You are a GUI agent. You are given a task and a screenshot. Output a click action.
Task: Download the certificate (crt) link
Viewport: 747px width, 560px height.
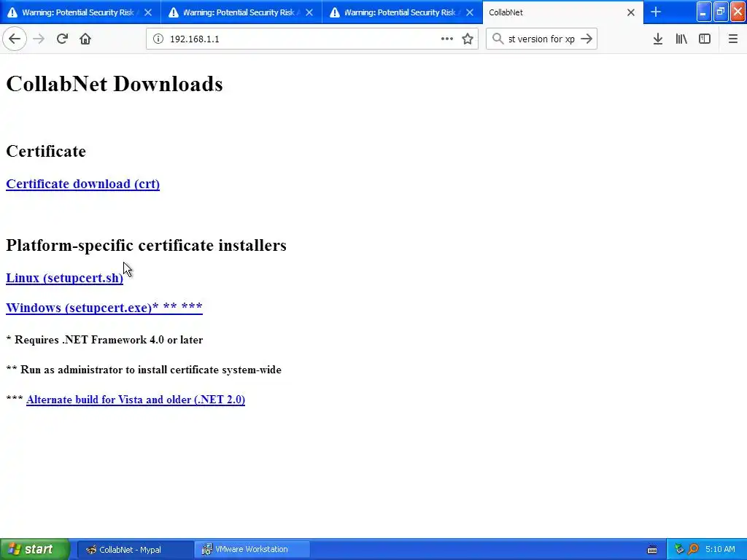click(x=83, y=184)
